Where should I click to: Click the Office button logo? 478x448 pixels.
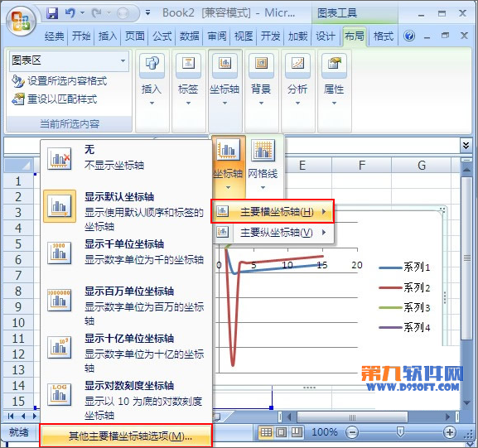coord(21,22)
